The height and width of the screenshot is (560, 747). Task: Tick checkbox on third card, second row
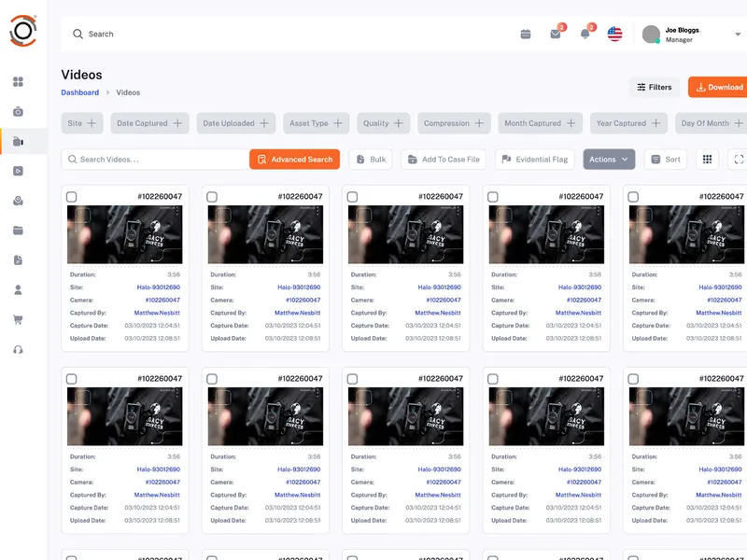tap(353, 379)
